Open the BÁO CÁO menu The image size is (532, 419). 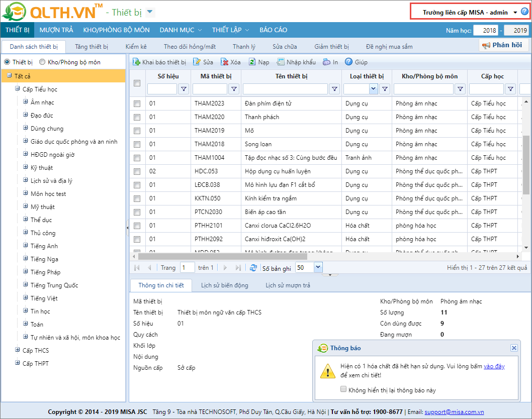[x=274, y=30]
